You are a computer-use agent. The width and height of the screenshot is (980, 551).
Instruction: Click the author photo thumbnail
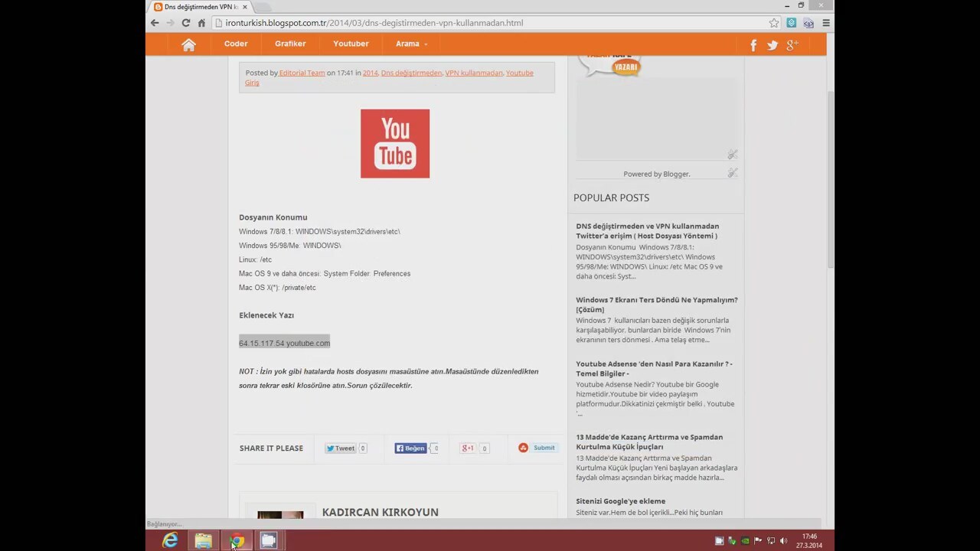click(280, 516)
